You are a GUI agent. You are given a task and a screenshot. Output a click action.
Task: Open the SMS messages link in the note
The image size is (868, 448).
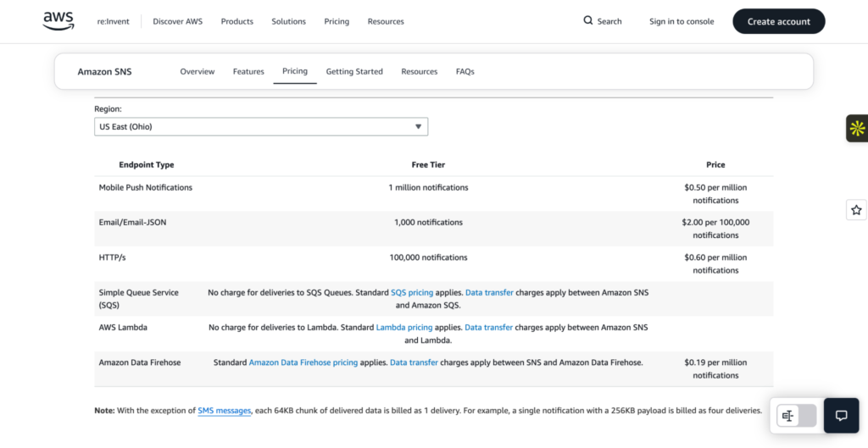coord(224,411)
